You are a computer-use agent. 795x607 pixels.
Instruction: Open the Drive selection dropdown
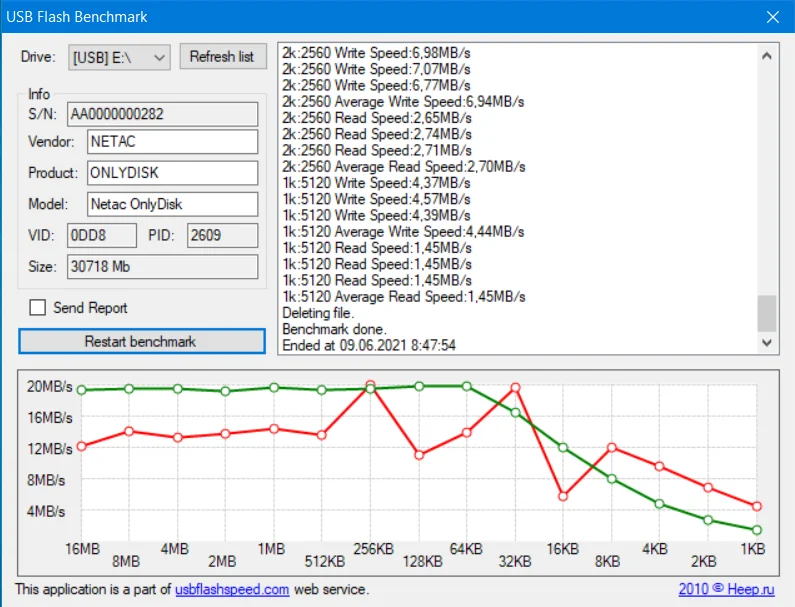click(x=119, y=57)
